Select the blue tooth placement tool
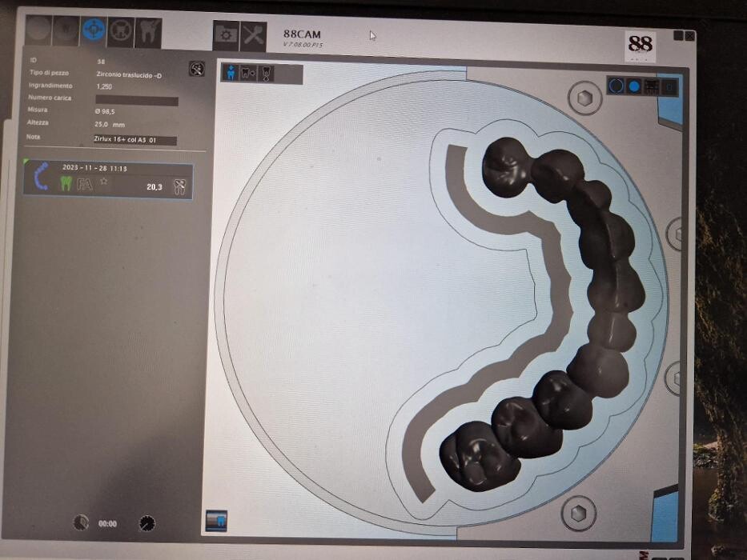 (231, 74)
